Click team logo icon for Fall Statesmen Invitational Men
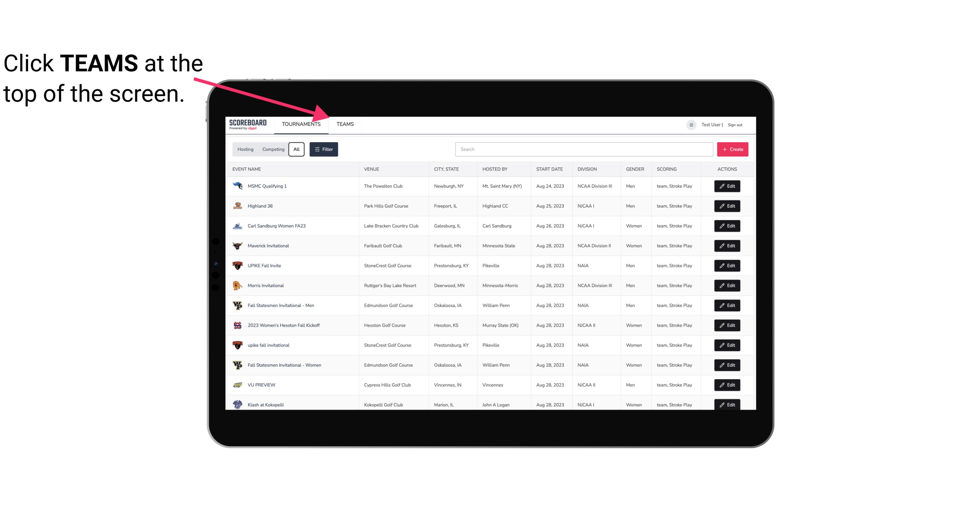The height and width of the screenshot is (527, 980). 238,306
